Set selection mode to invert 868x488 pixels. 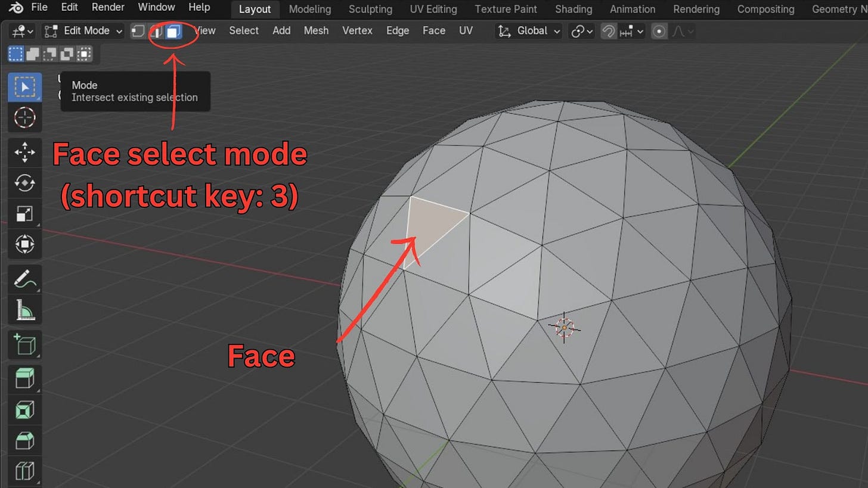tap(68, 54)
